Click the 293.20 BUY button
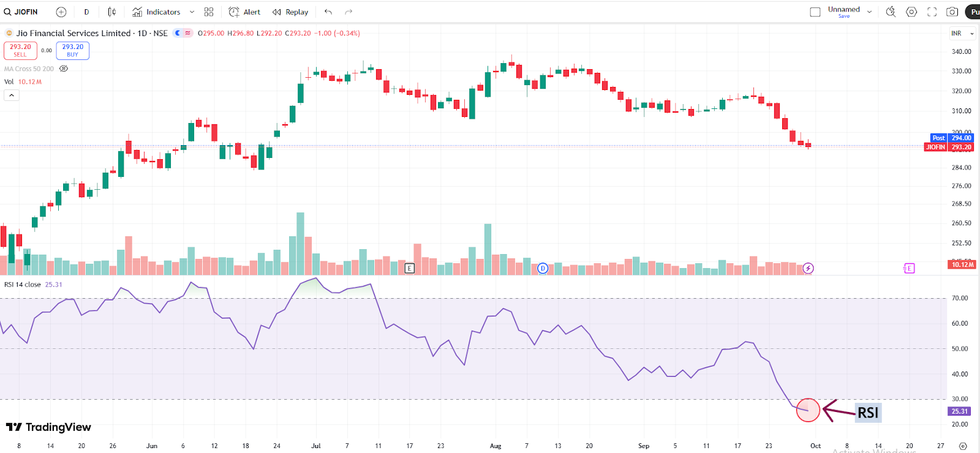 click(72, 50)
